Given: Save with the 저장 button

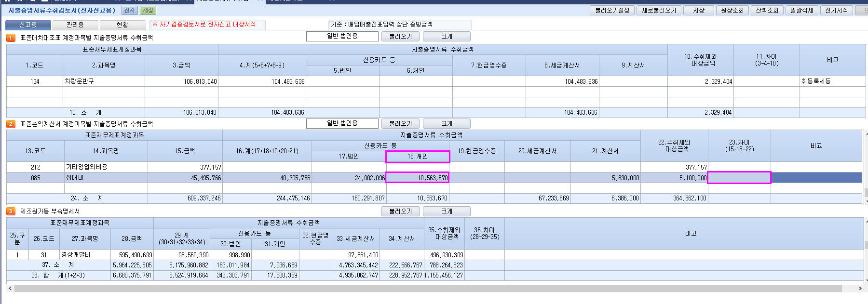Looking at the screenshot, I should [698, 10].
